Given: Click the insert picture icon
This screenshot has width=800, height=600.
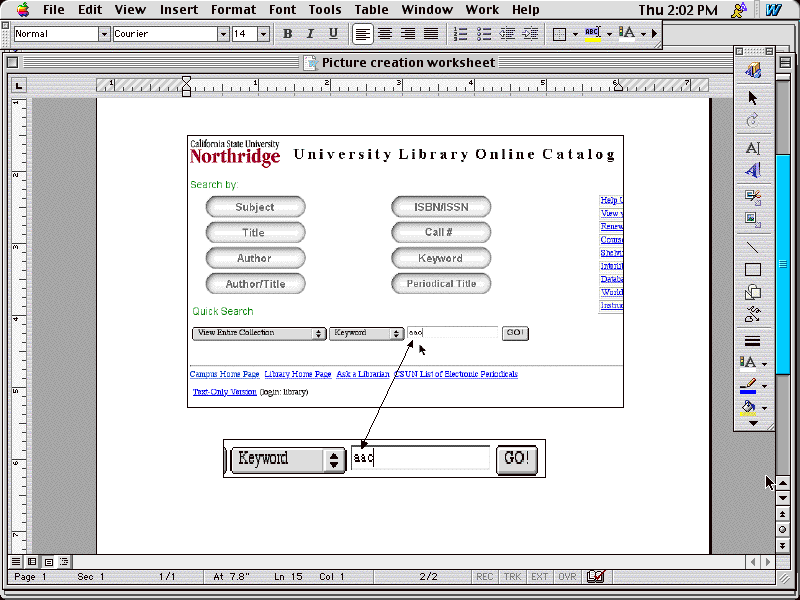Looking at the screenshot, I should click(753, 219).
